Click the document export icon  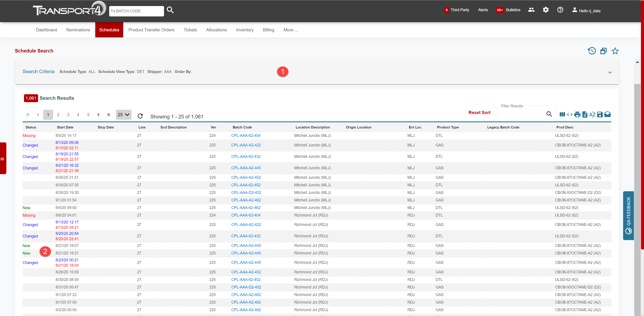pyautogui.click(x=585, y=115)
